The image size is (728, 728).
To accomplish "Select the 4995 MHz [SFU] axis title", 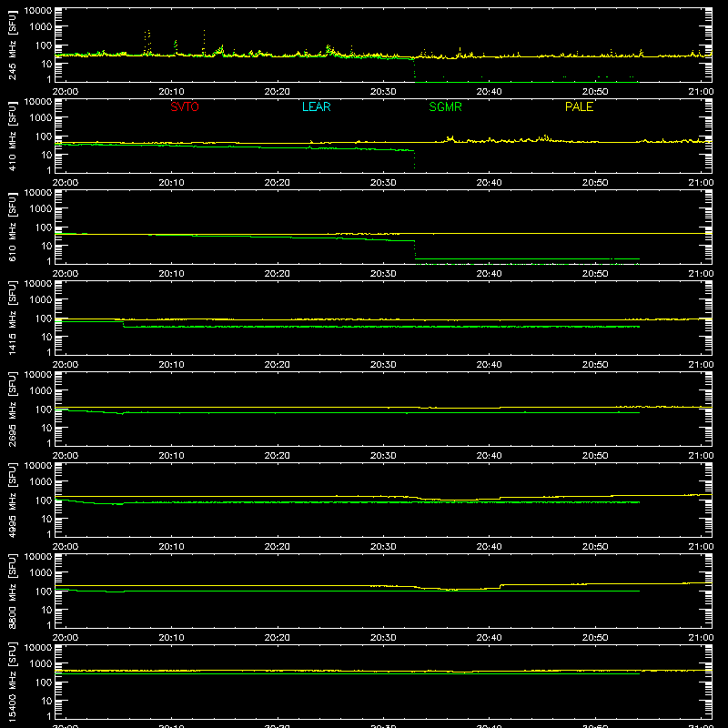I will point(13,500).
